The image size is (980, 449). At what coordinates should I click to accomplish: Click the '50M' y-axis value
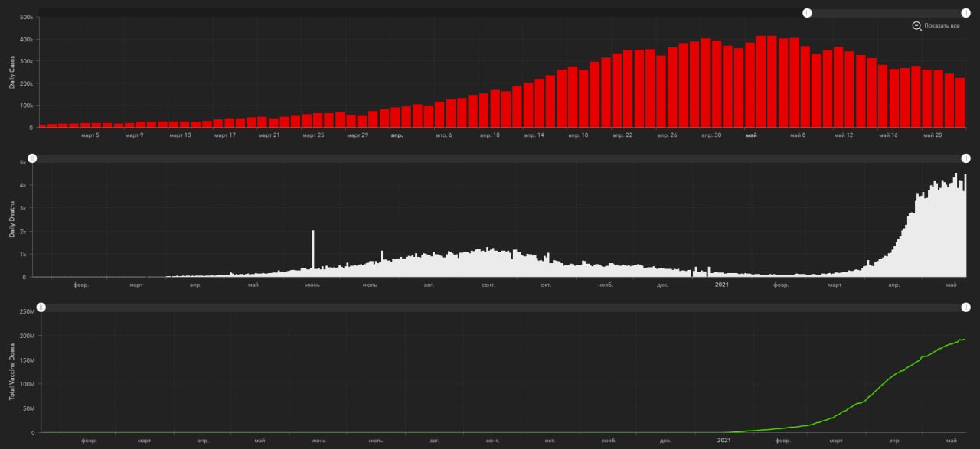[30, 408]
